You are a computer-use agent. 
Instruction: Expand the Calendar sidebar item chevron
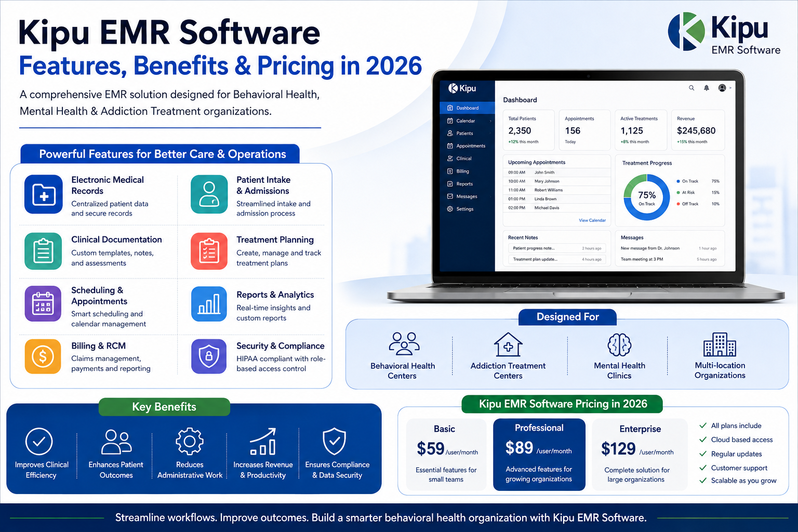pos(490,121)
